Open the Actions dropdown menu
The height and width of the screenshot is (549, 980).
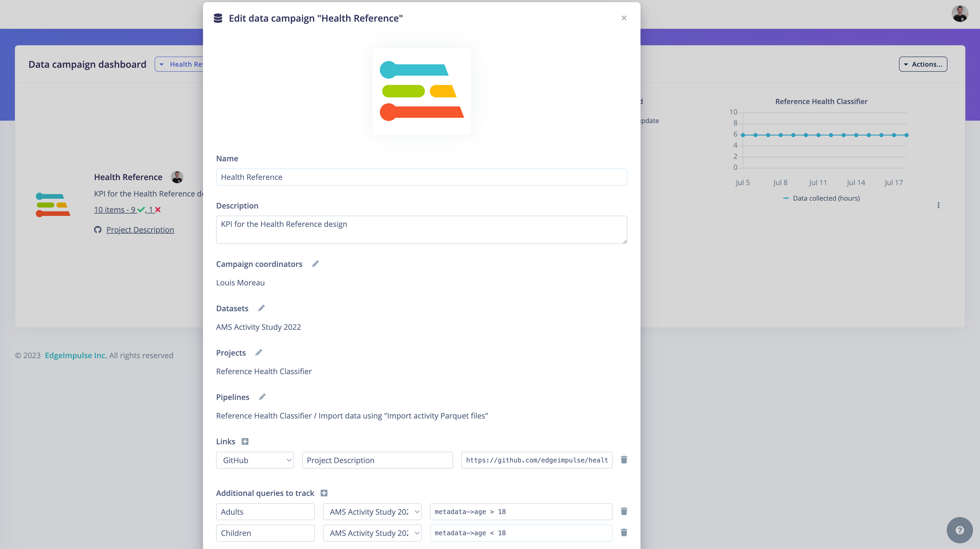tap(923, 64)
